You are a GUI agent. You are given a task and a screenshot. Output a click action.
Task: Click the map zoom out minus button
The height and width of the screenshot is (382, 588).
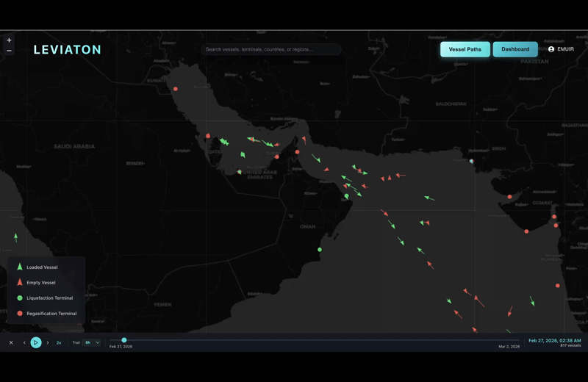tap(9, 51)
